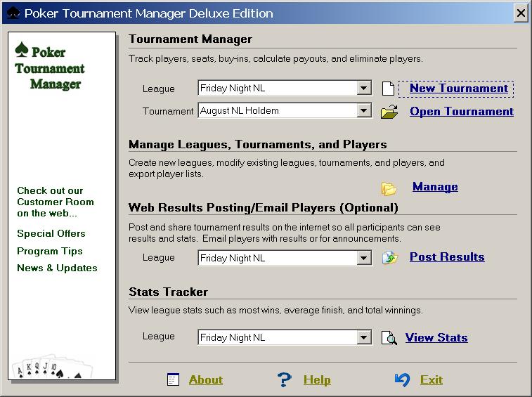
Task: Click the spade icon in the title bar
Action: click(x=13, y=13)
